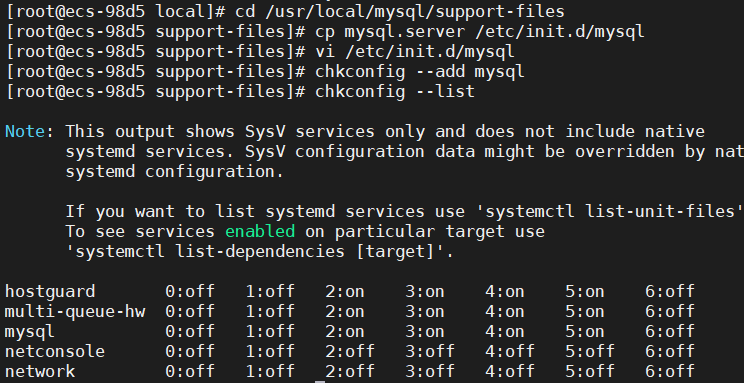Click the 'chkconfig --list' command text
The image size is (744, 383).
pos(395,91)
